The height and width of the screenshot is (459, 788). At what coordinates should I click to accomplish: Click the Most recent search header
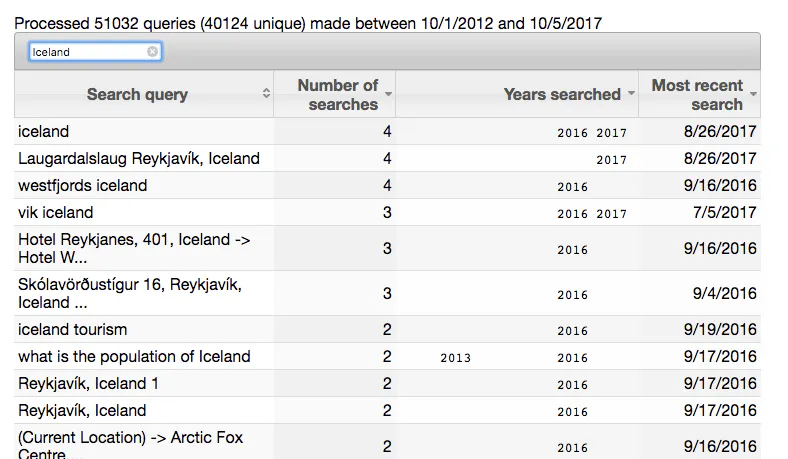click(699, 94)
